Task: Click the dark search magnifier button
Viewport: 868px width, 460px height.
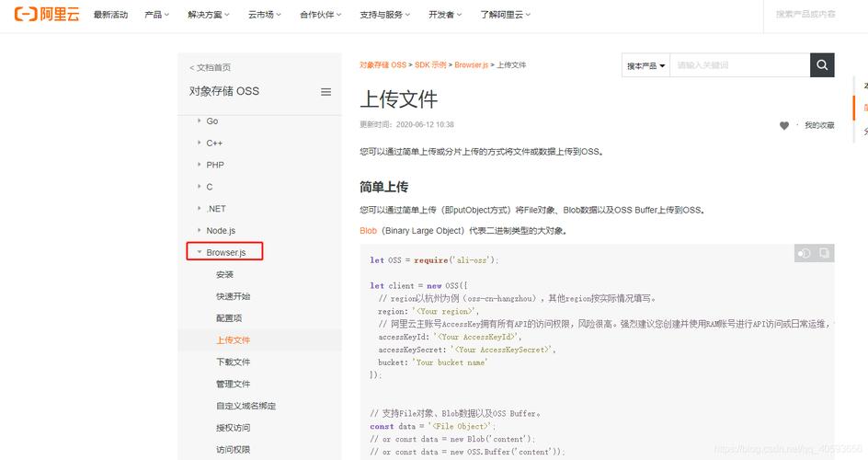Action: tap(822, 65)
